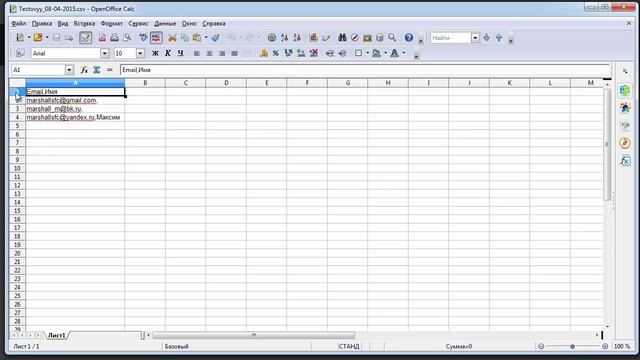Apply currency number format icon
The width and height of the screenshot is (640, 360).
(x=264, y=53)
